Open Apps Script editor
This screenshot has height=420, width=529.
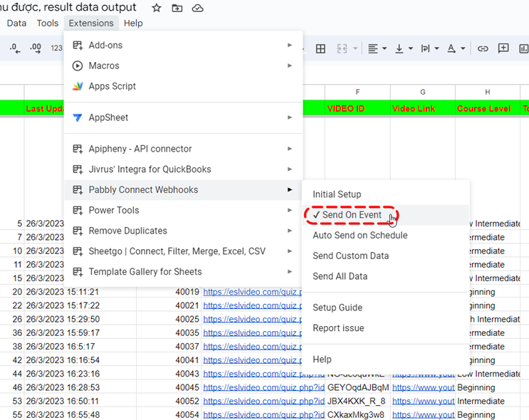tap(183, 86)
